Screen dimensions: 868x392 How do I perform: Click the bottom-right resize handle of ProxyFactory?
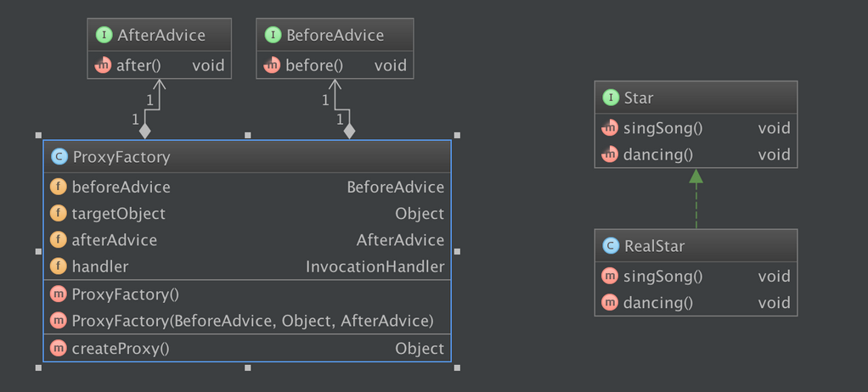(458, 367)
